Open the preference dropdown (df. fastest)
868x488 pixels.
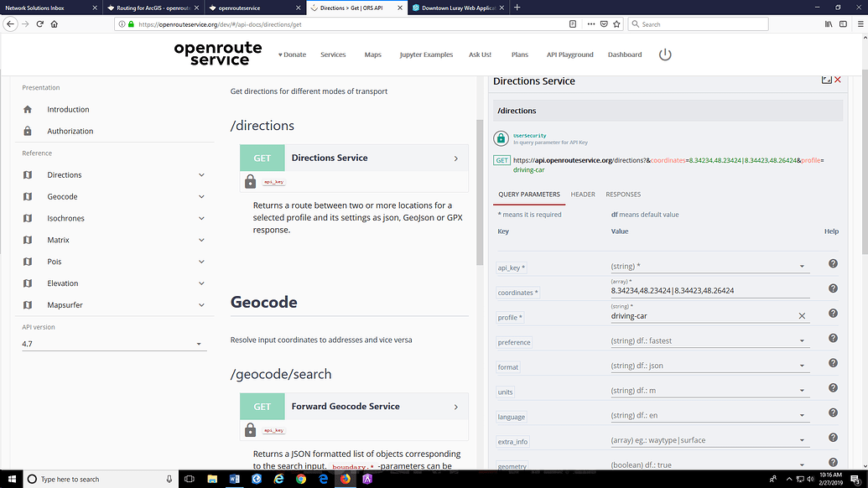pos(709,340)
